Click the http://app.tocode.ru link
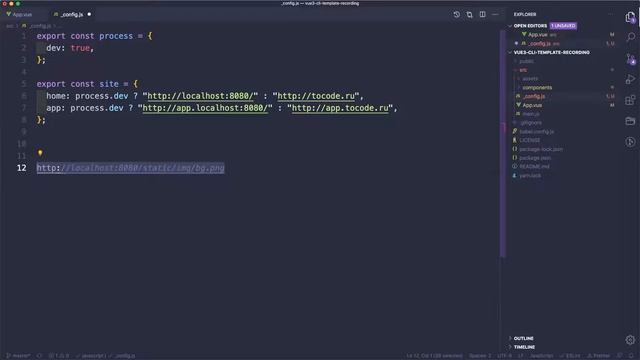The height and width of the screenshot is (360, 640). pos(340,108)
